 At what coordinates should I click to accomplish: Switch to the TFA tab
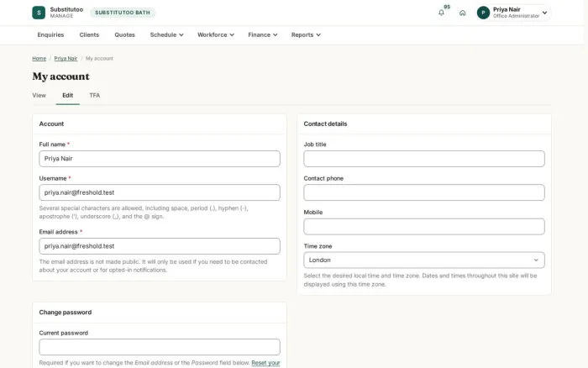click(94, 95)
